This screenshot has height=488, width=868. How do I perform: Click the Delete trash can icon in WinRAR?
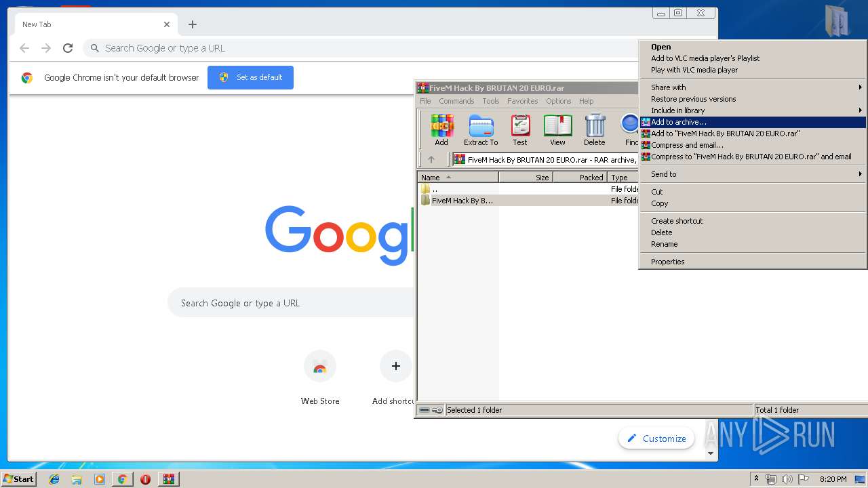click(594, 129)
